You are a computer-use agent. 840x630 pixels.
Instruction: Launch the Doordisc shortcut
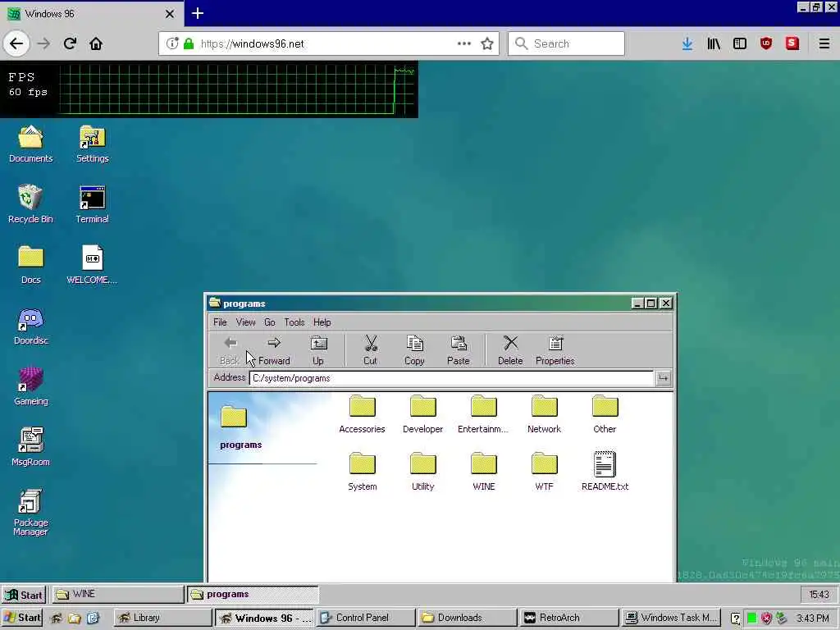30,326
